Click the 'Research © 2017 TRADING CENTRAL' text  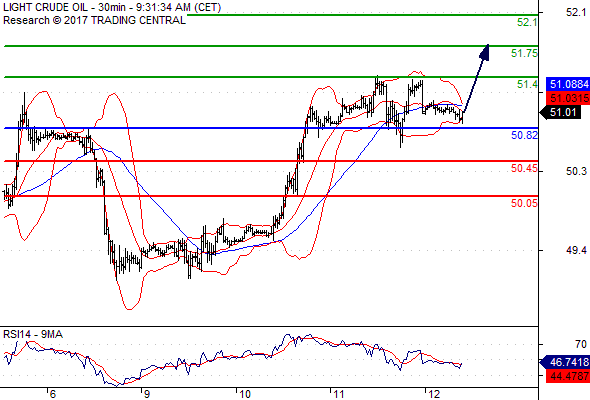tap(94, 20)
